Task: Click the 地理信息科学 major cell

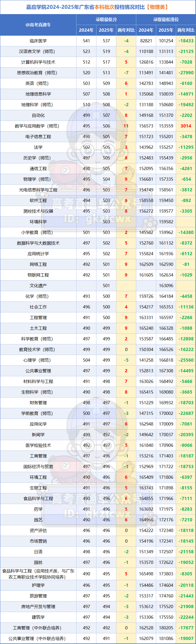Action: click(38, 94)
